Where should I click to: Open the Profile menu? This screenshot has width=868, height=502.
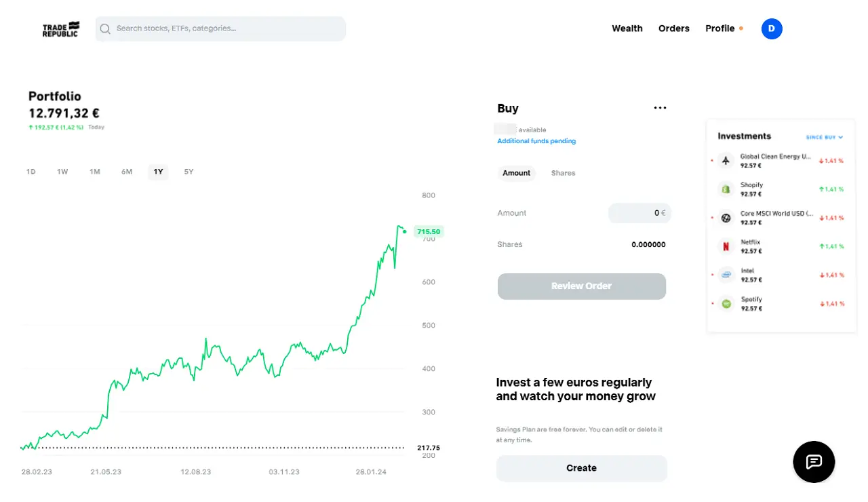[720, 28]
